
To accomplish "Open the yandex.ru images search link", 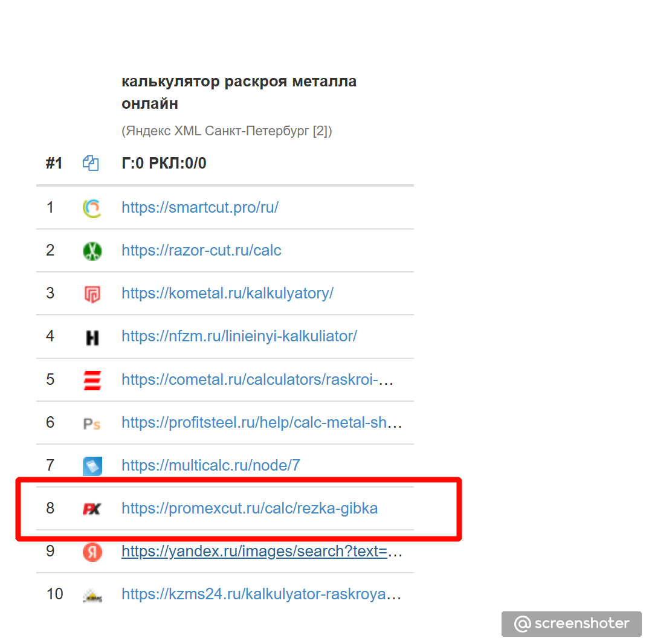I will click(262, 552).
